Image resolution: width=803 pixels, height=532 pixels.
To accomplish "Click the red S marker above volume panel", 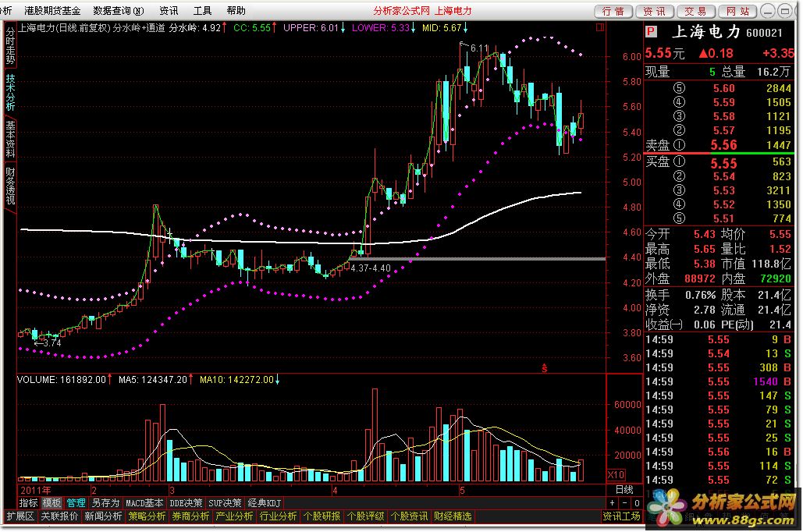I will [545, 367].
